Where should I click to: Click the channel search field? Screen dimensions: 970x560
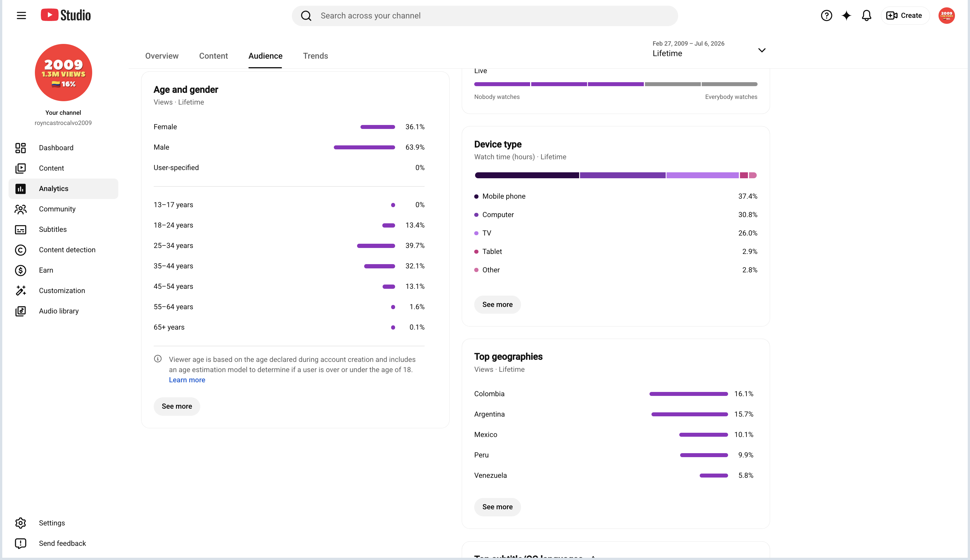485,16
